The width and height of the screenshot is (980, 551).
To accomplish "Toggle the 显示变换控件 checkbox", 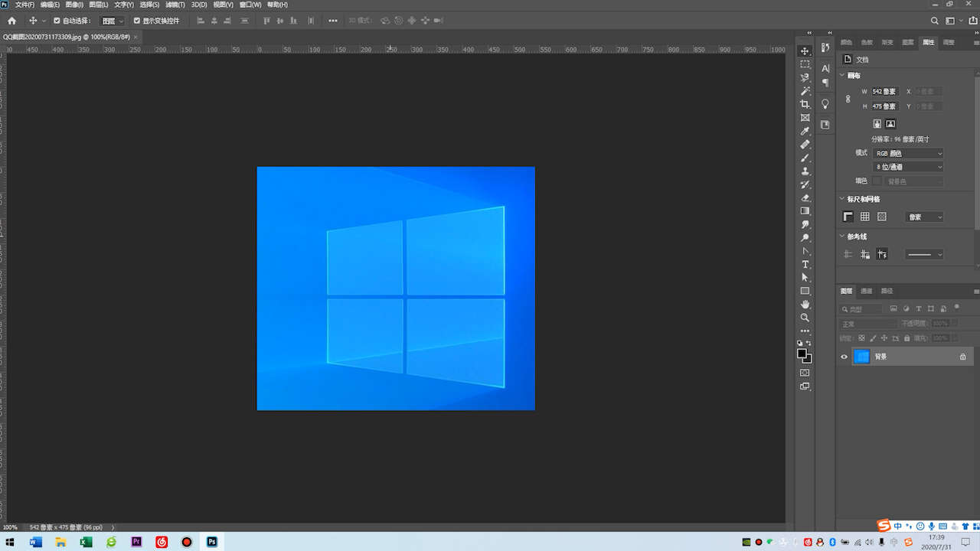I will (x=137, y=21).
